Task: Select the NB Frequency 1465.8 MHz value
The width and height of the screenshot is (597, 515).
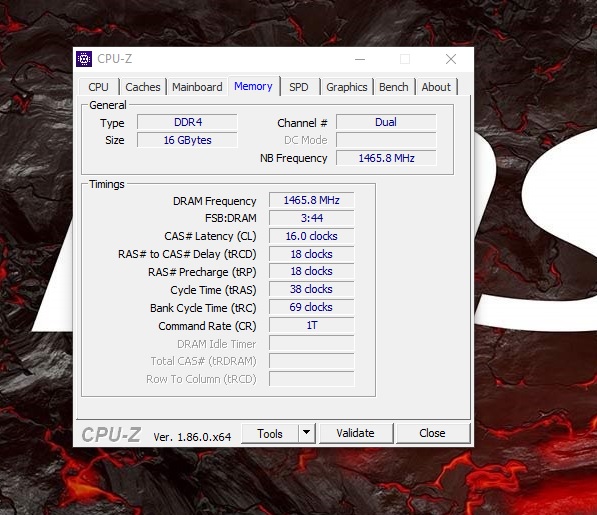Action: pyautogui.click(x=386, y=158)
